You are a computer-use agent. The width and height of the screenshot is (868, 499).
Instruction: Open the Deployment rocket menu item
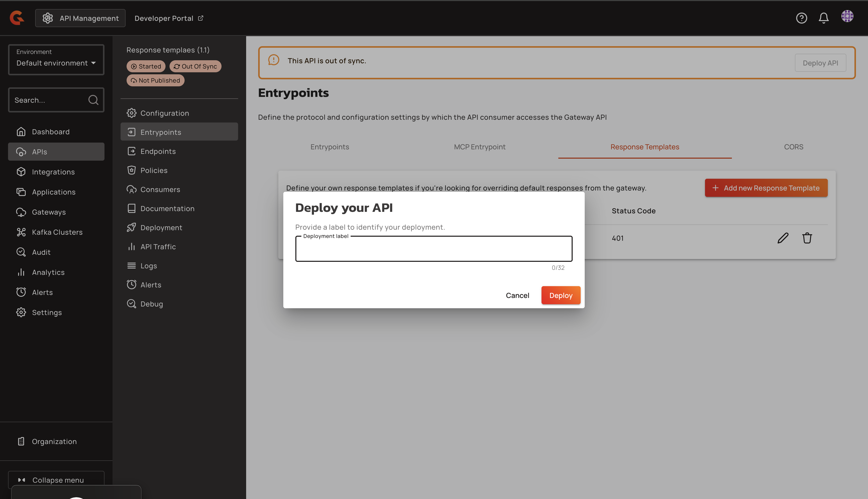coord(161,228)
